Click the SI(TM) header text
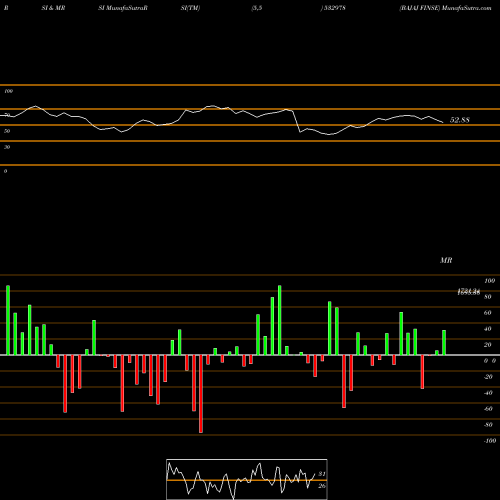The image size is (500, 500). point(190,8)
